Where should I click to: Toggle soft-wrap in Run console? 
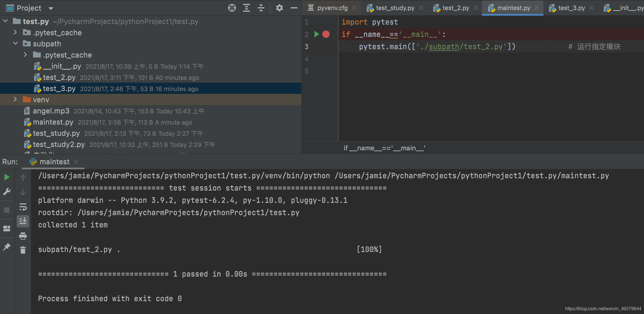23,207
